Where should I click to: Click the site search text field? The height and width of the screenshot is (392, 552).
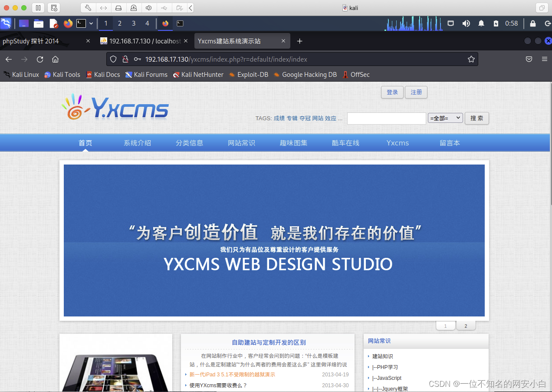pyautogui.click(x=387, y=118)
